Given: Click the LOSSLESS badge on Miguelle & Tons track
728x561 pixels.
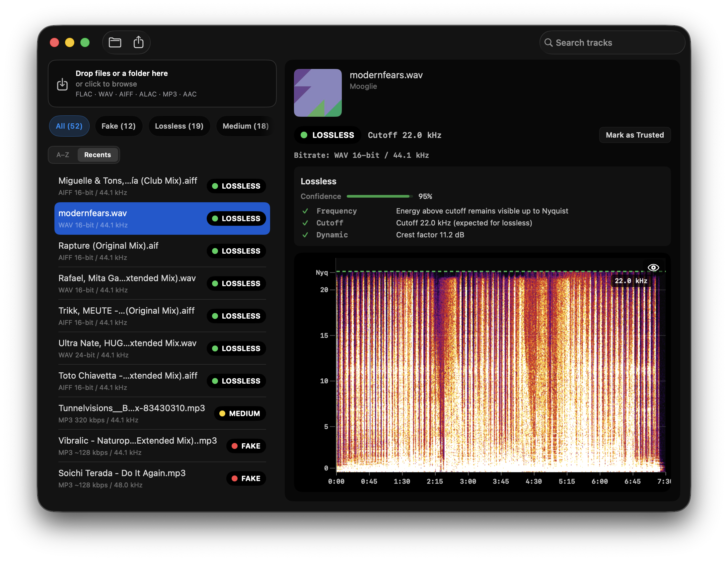Looking at the screenshot, I should pyautogui.click(x=236, y=186).
